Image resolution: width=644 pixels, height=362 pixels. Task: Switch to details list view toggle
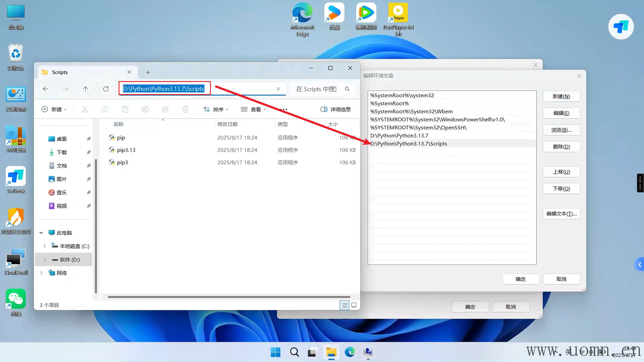[344, 305]
